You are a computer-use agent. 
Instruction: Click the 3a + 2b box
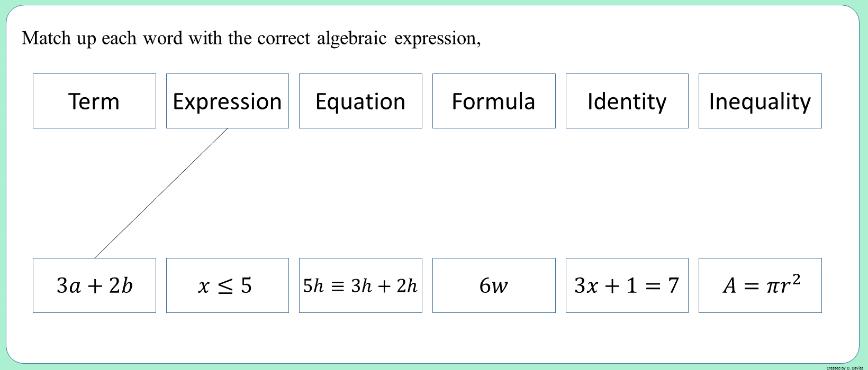(x=94, y=285)
